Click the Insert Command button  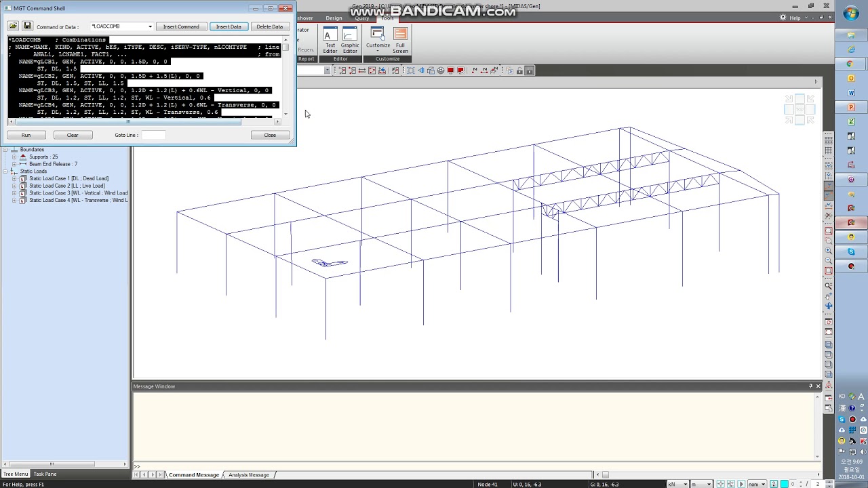pos(181,26)
